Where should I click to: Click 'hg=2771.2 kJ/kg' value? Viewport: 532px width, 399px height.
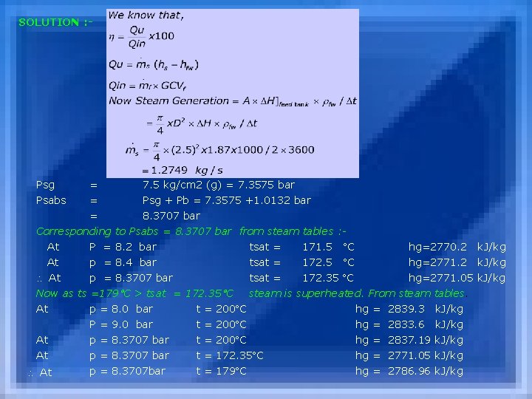click(457, 262)
